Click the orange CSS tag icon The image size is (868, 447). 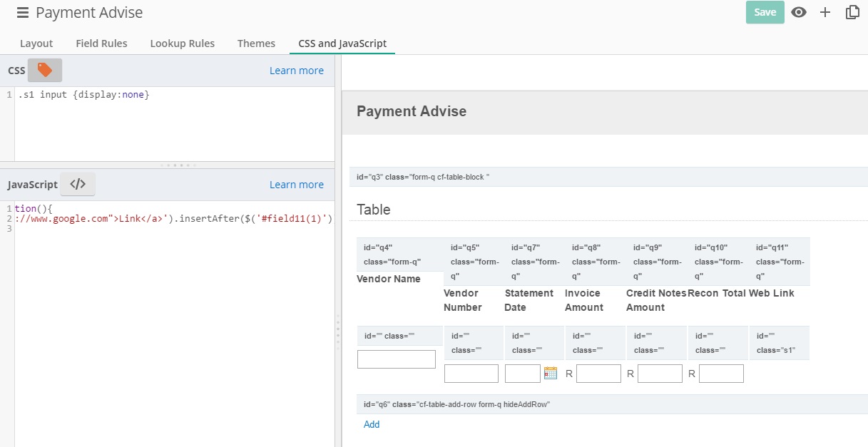(45, 70)
